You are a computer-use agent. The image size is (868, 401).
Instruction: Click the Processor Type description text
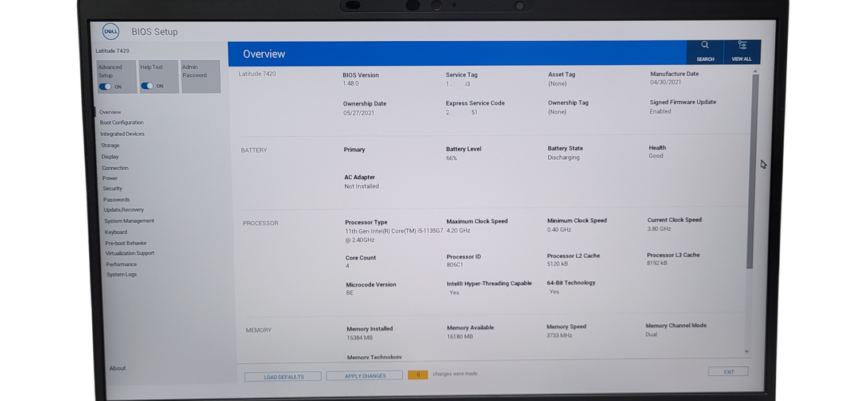[x=394, y=235]
